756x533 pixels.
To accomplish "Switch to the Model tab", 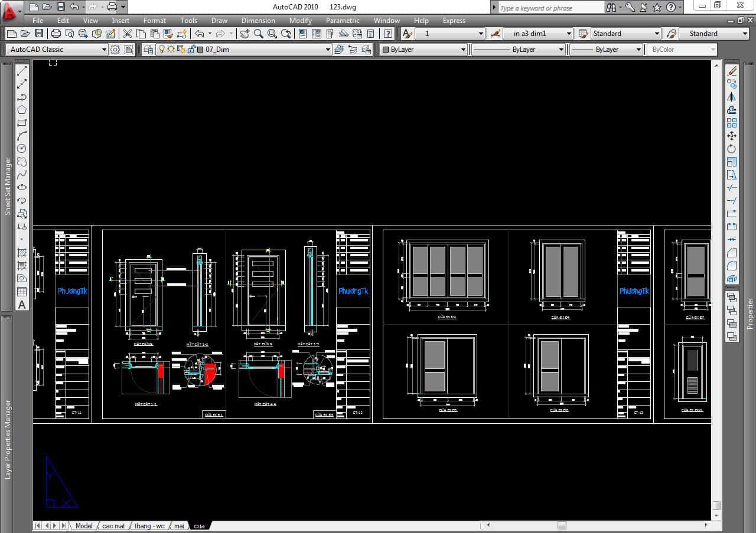I will [83, 525].
